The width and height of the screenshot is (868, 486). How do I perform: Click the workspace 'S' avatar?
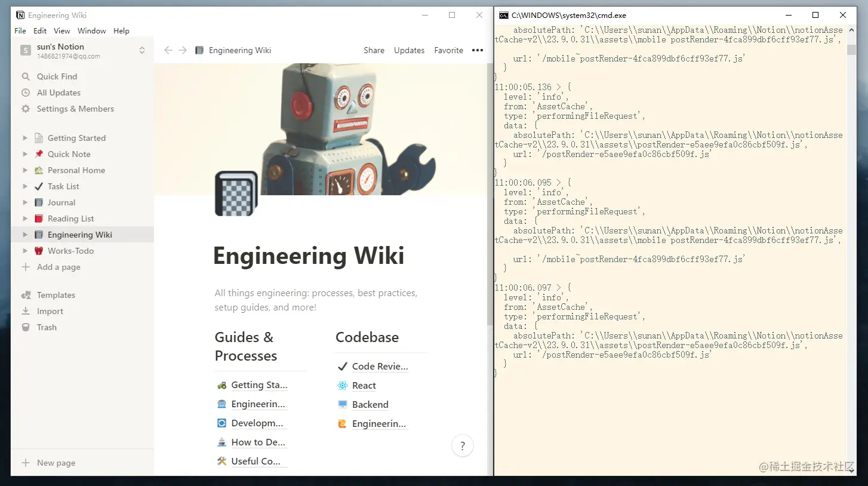point(26,51)
